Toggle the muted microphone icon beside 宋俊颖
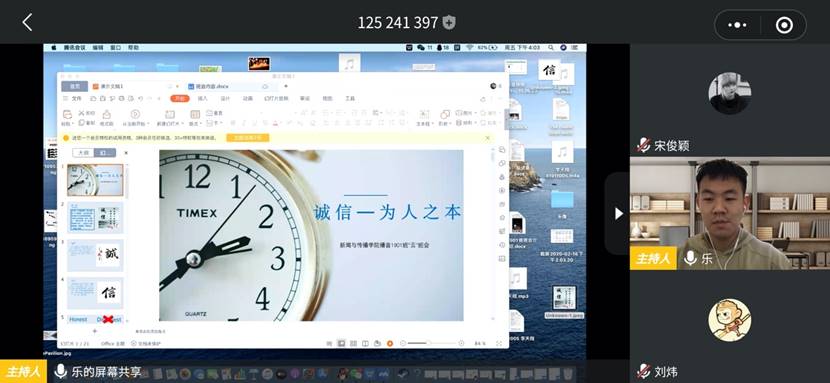This screenshot has width=830, height=383. point(643,145)
